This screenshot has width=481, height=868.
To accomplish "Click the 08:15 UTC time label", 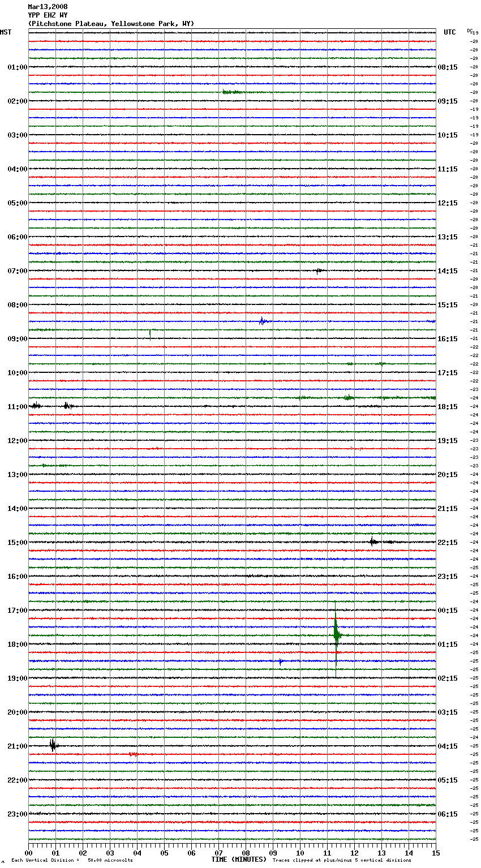I will pyautogui.click(x=448, y=67).
